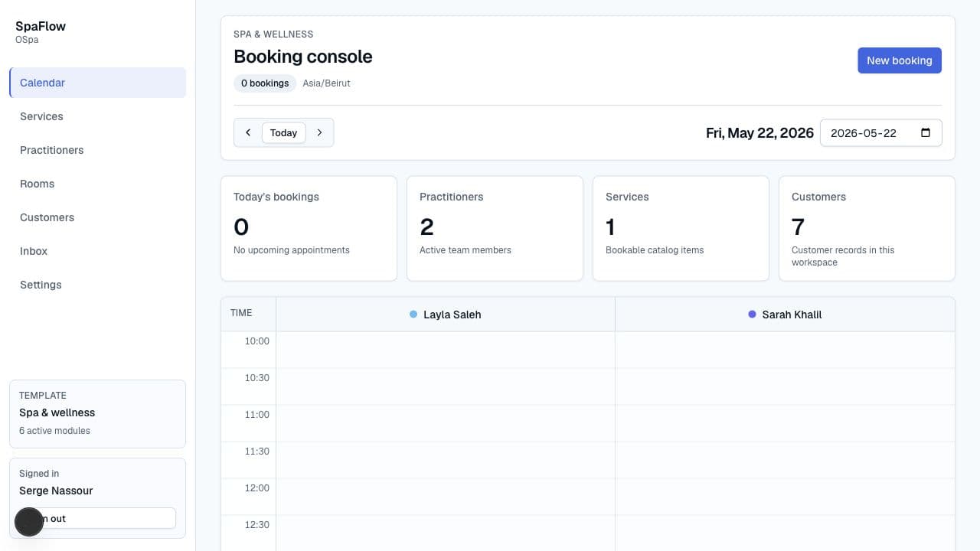Open the Inbox
The width and height of the screenshot is (980, 551).
[x=97, y=251]
